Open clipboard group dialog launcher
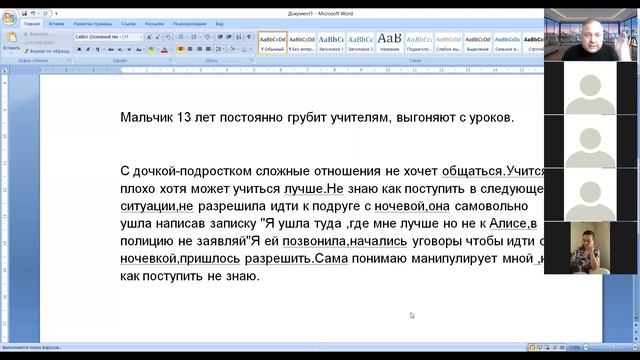 [69, 60]
